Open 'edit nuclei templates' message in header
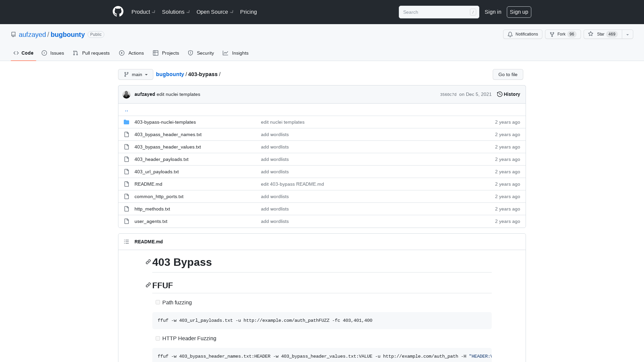The image size is (644, 362). click(178, 95)
